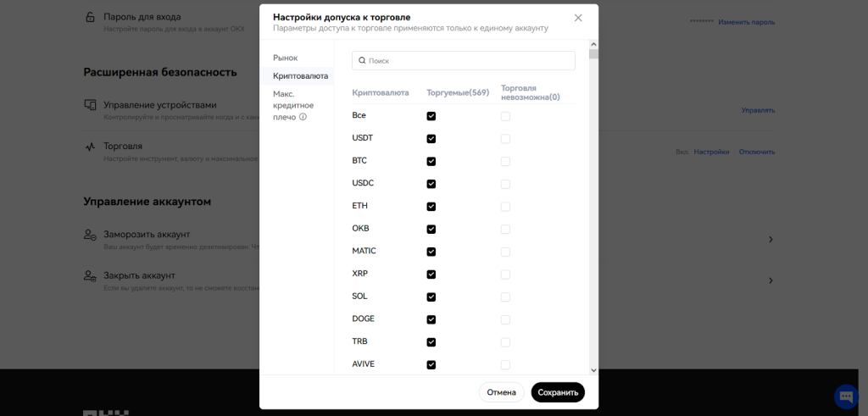Screen dimensions: 868x416
Task: Click the Закрыть аккаунт user icon
Action: point(90,276)
